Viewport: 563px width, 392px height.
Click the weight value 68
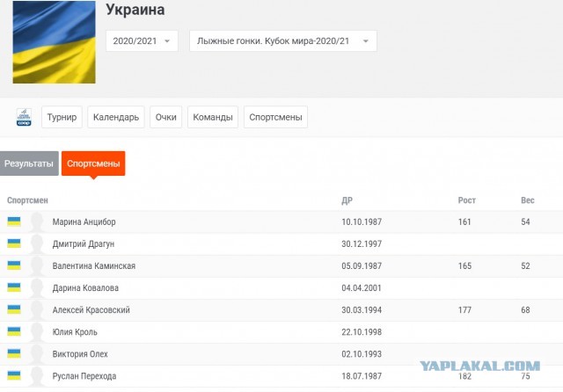(526, 310)
